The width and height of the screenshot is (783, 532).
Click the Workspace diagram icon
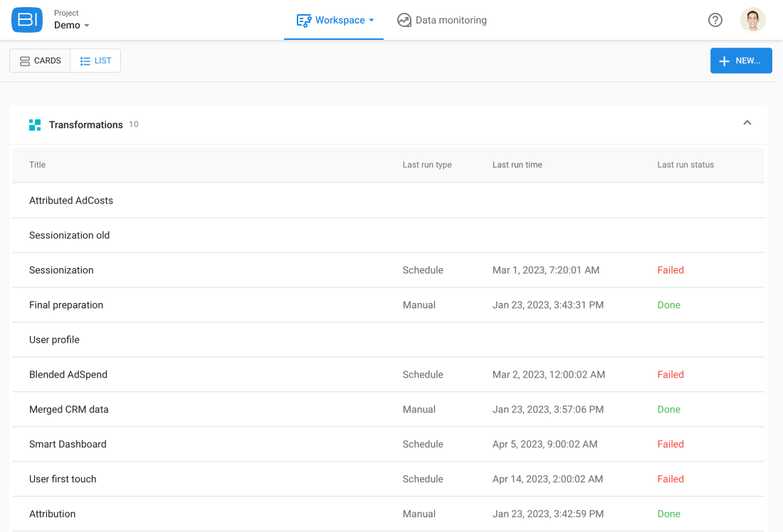[304, 21]
